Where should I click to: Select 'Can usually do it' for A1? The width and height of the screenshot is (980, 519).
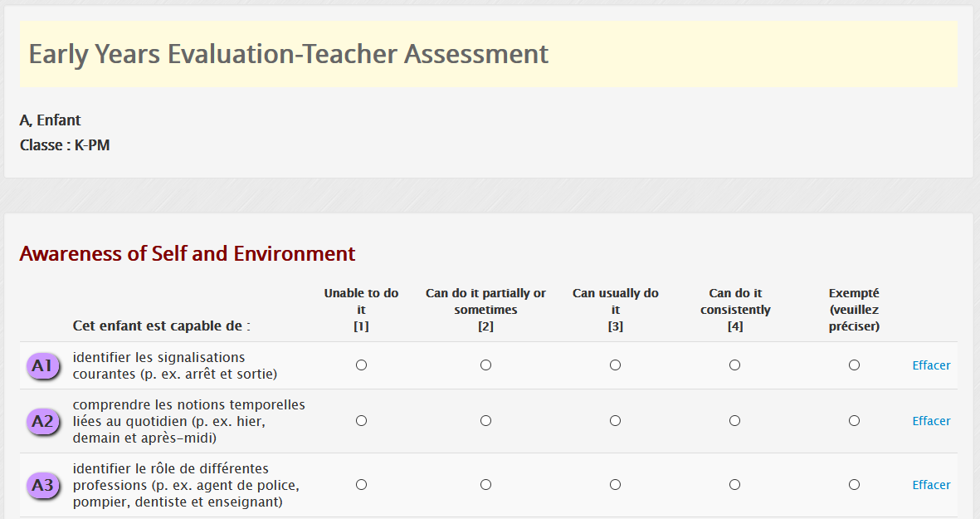(x=616, y=365)
